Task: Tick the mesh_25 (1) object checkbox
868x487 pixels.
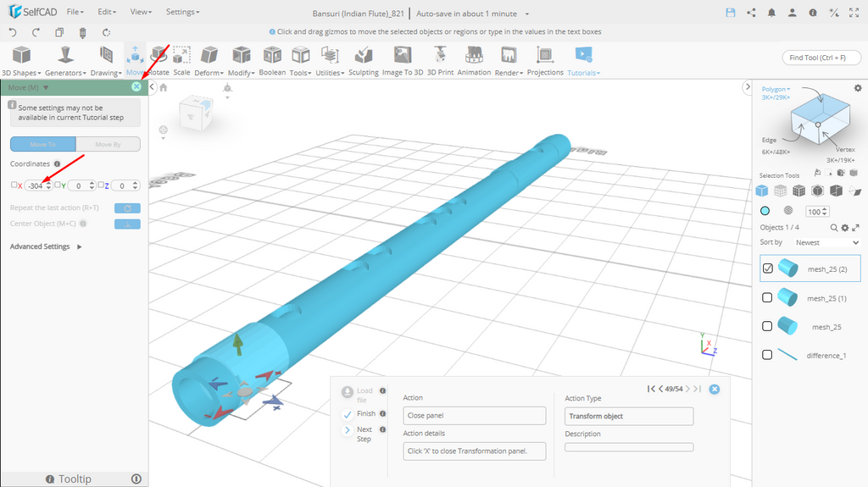Action: 767,298
